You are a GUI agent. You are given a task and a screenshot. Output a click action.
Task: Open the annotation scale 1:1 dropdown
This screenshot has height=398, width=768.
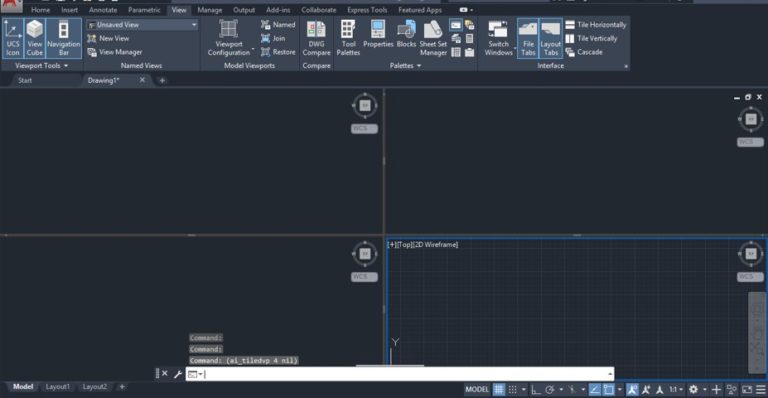coord(676,389)
